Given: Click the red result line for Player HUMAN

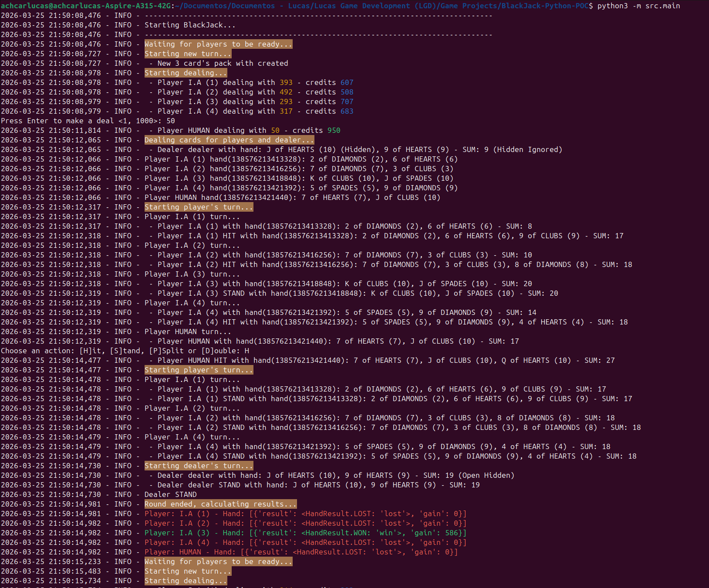Looking at the screenshot, I should (x=301, y=552).
